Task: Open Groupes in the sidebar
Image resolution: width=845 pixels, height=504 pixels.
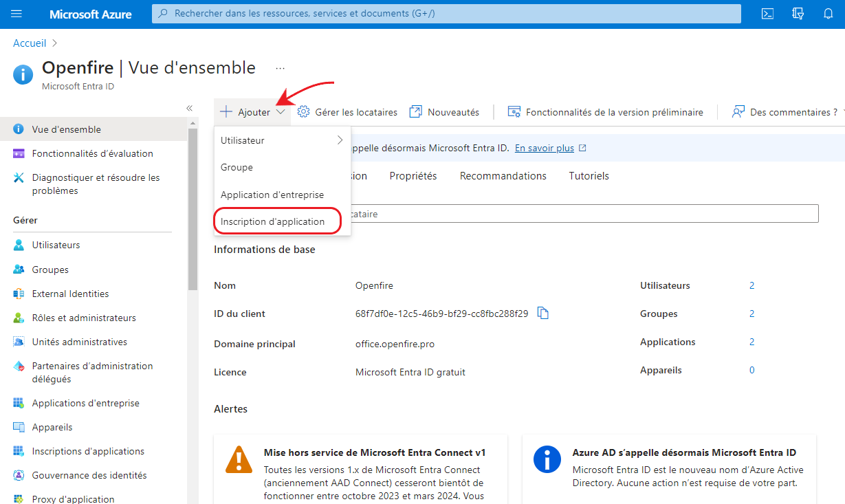Action: pyautogui.click(x=50, y=270)
